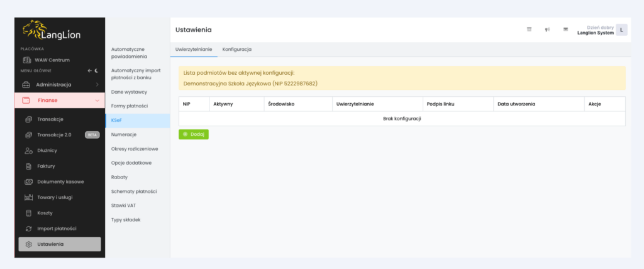Click the Finanse wallet icon

tap(26, 100)
